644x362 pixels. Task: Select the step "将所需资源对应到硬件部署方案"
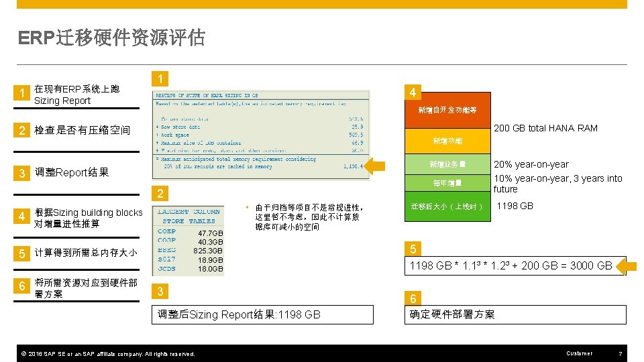[x=86, y=288]
